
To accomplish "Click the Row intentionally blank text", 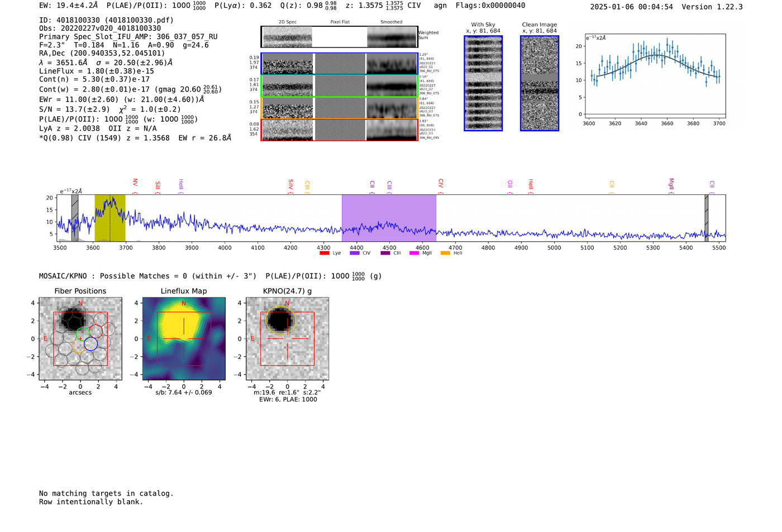I will tap(91, 502).
